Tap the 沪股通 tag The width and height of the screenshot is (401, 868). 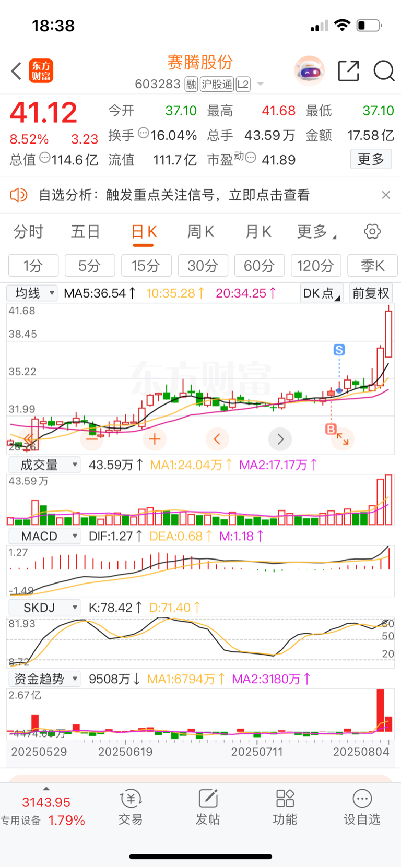click(x=217, y=84)
